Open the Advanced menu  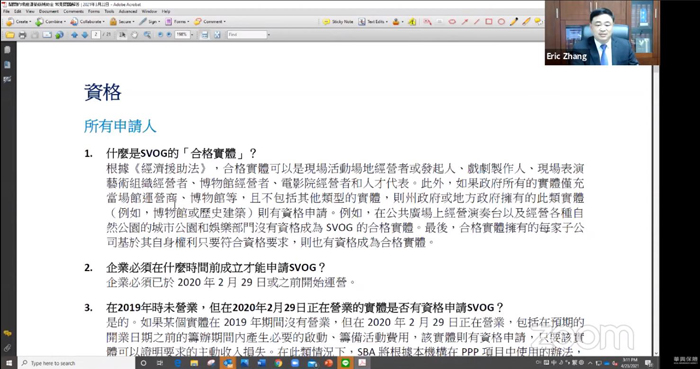(128, 11)
